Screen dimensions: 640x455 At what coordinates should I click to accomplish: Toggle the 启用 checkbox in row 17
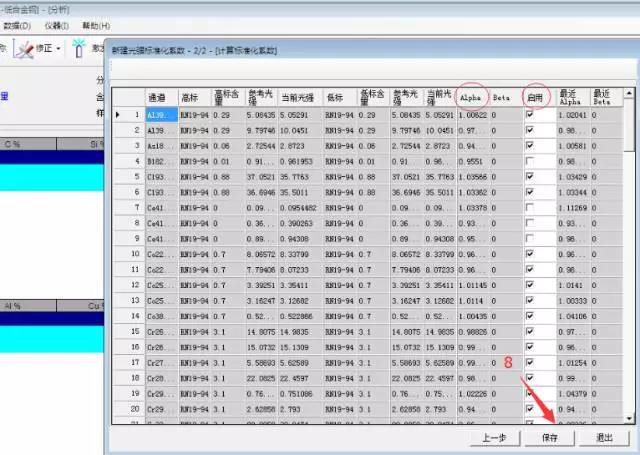[x=531, y=361]
